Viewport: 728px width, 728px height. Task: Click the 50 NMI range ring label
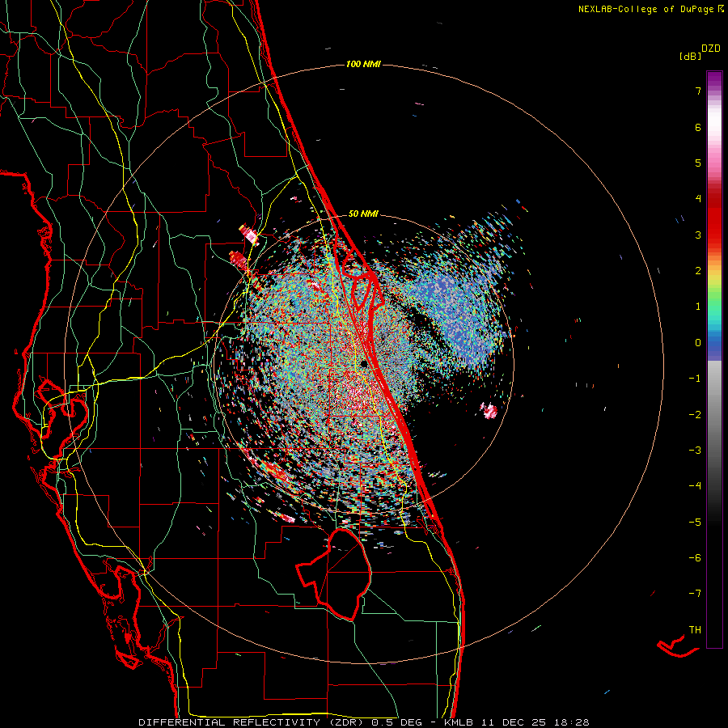[363, 214]
